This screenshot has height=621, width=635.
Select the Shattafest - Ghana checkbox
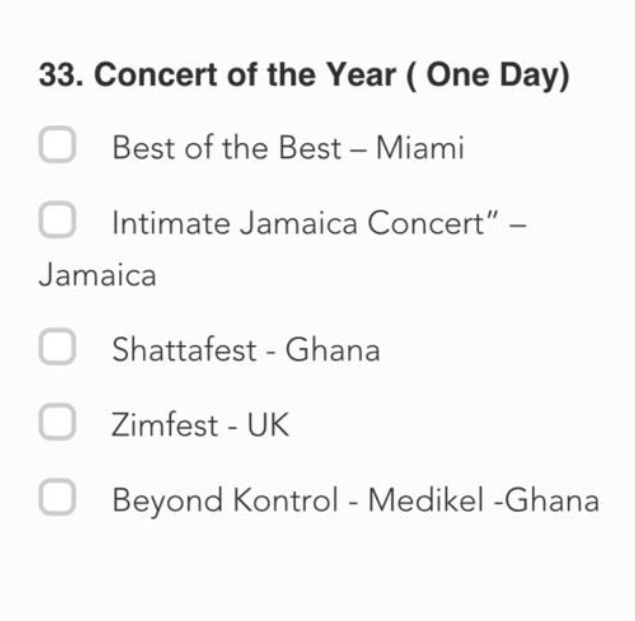(57, 348)
